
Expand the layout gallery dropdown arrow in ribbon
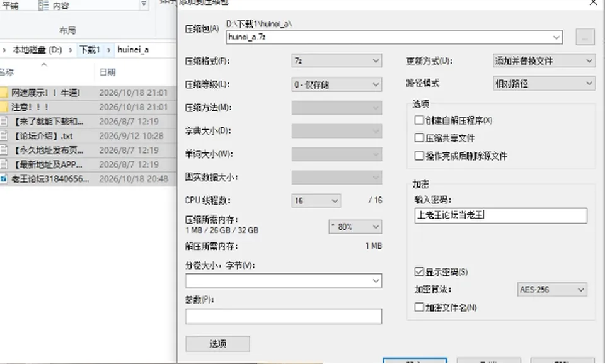[144, 4]
